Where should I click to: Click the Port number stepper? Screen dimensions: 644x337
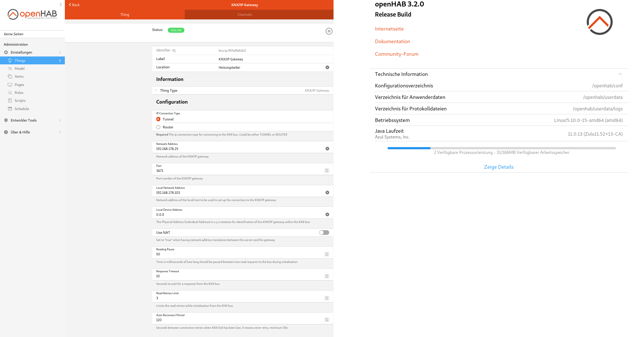tap(327, 170)
